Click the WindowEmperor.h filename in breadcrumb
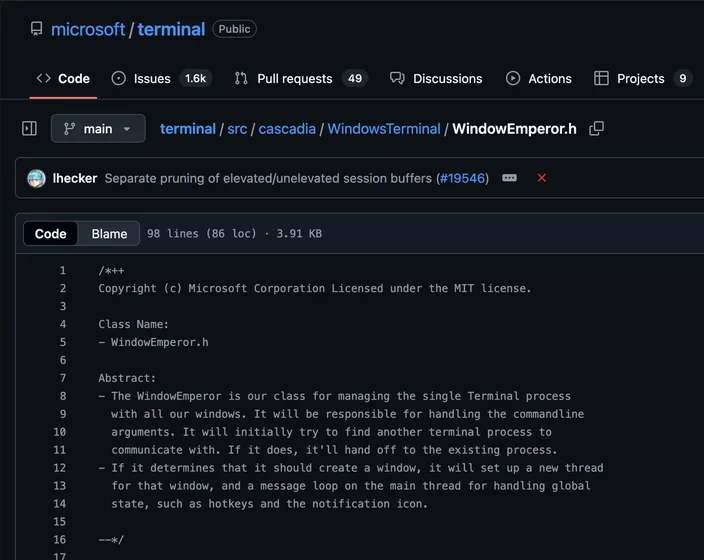The height and width of the screenshot is (560, 704). coord(514,129)
